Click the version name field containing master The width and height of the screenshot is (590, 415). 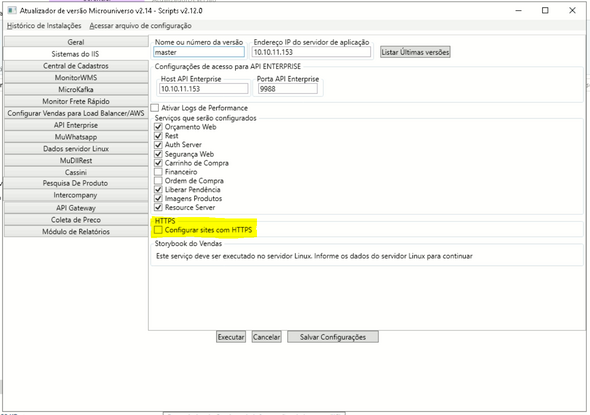tap(199, 52)
